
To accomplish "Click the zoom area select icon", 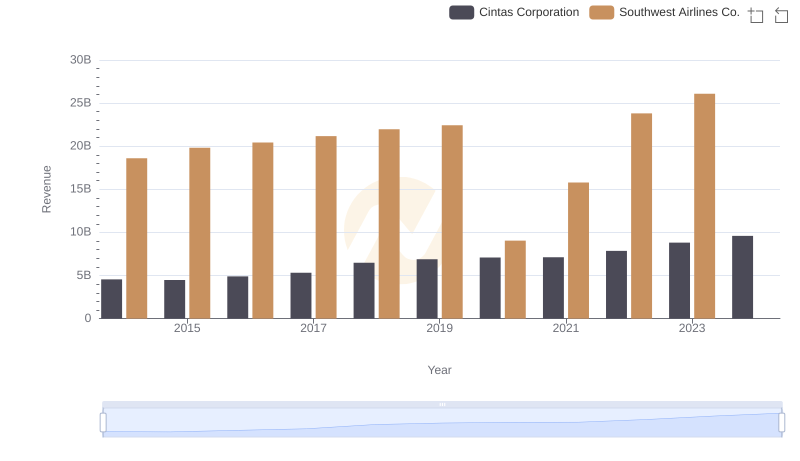I will [756, 15].
